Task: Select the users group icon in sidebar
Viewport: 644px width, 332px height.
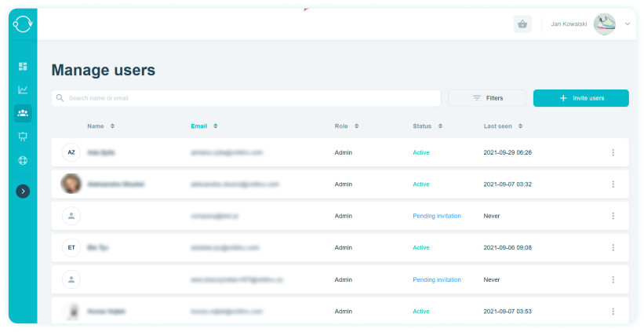Action: click(x=23, y=113)
